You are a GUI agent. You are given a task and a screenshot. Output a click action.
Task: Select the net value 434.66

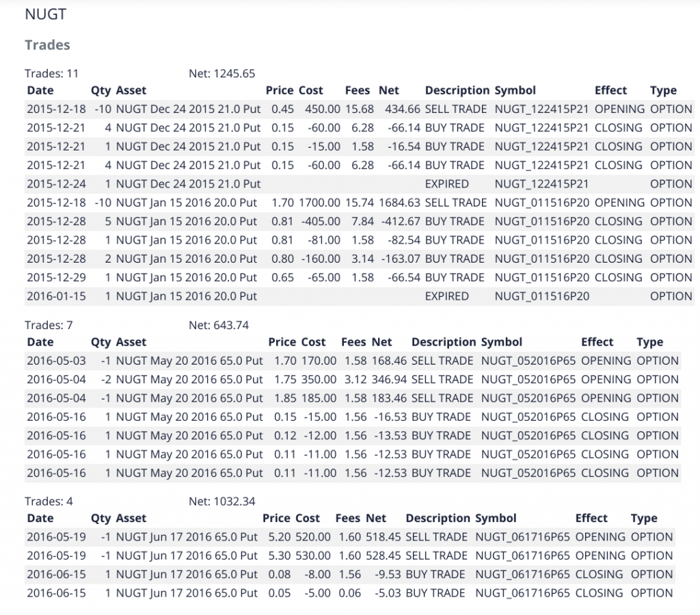click(402, 109)
